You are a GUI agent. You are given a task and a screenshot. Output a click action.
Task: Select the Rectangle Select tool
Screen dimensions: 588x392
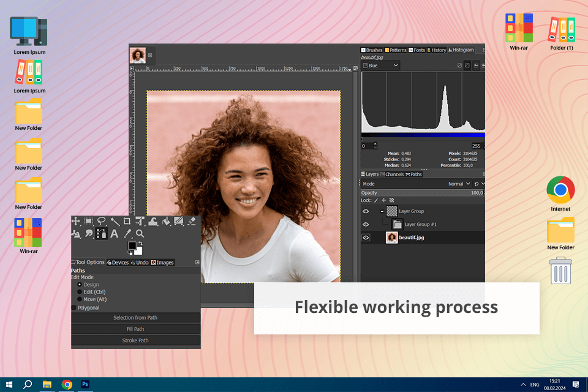click(x=89, y=222)
